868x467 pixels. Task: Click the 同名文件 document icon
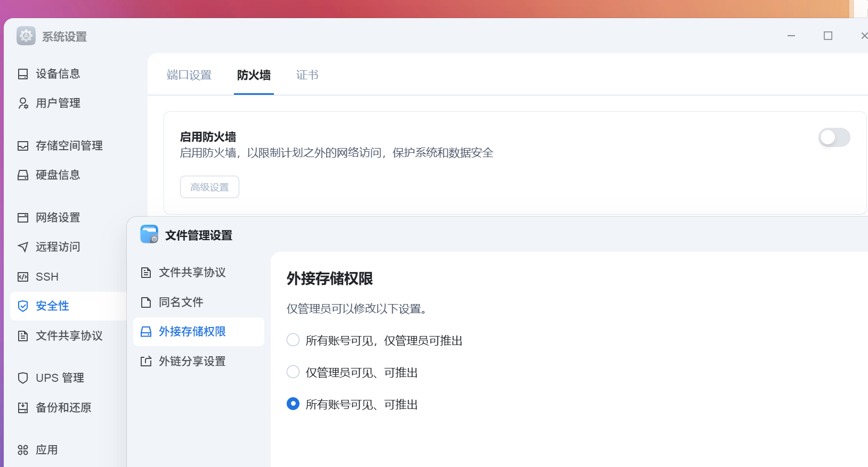(x=146, y=302)
